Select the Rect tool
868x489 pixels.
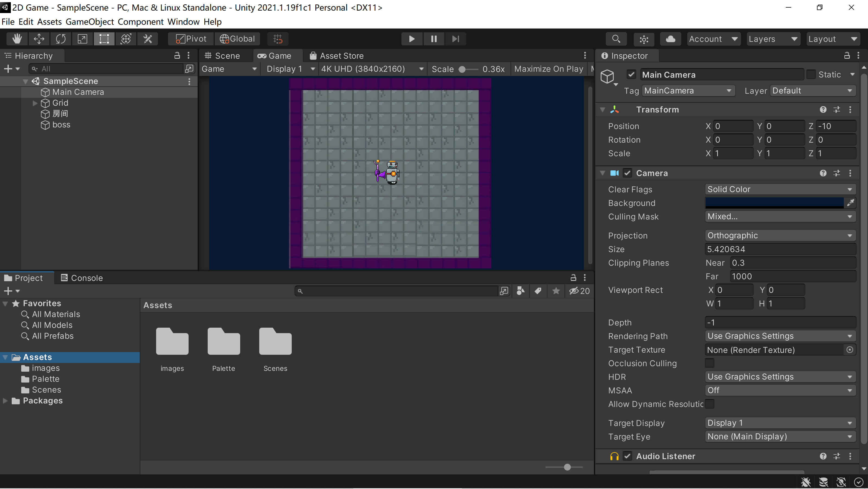point(104,39)
